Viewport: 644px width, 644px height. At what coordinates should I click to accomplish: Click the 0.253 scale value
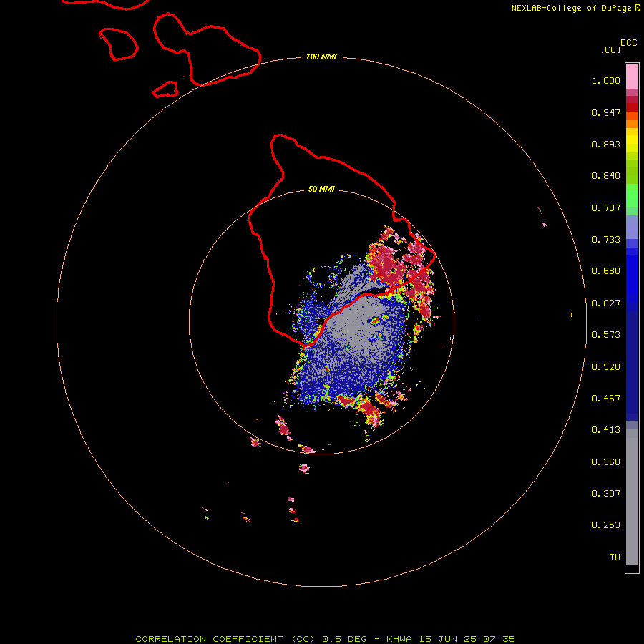coord(606,525)
